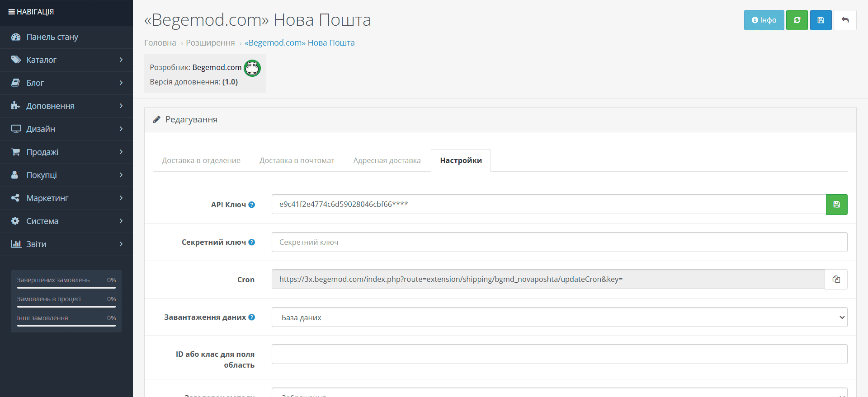Screen dimensions: 868x397
Task: Expand the Дизайн menu chevron
Action: point(121,129)
